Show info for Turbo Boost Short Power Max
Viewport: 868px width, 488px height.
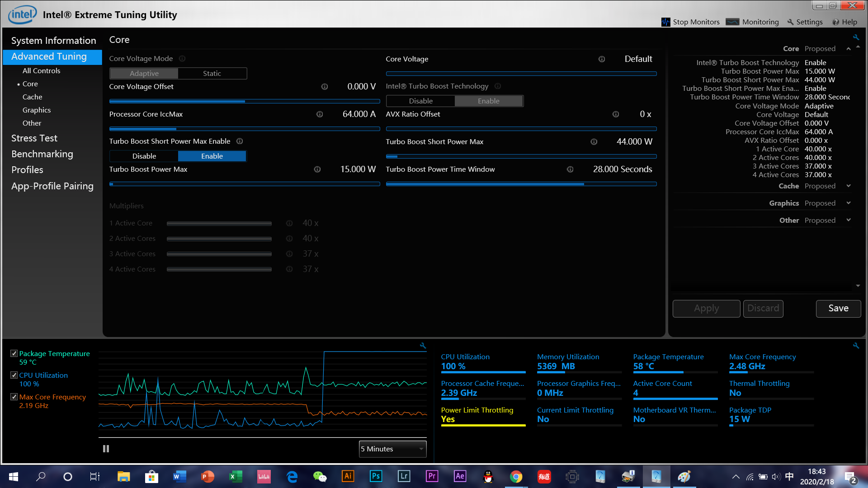coord(594,142)
